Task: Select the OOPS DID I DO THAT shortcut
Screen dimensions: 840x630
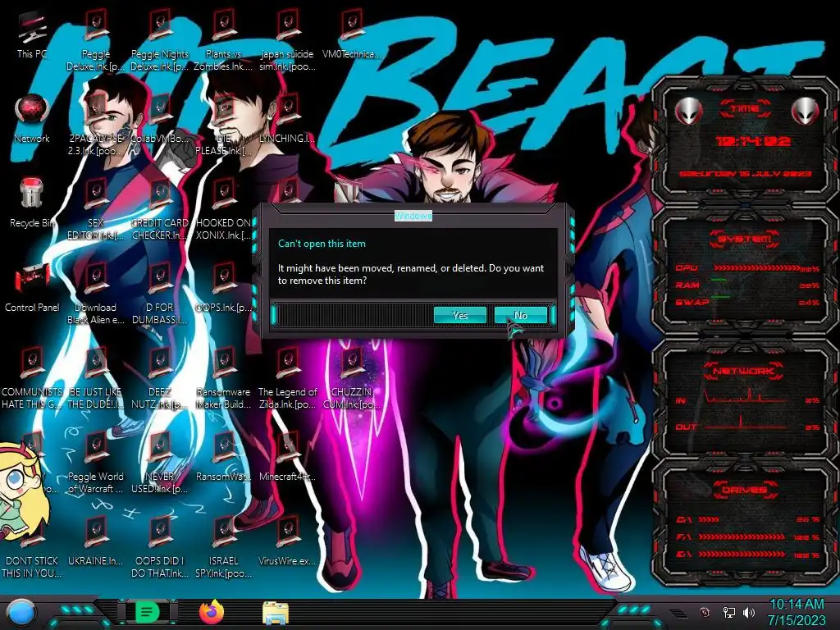Action: [x=160, y=547]
